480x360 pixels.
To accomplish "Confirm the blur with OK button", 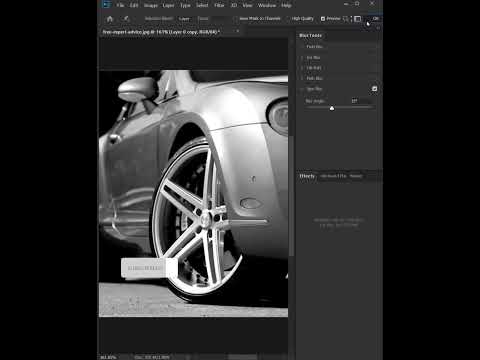I will 376,19.
